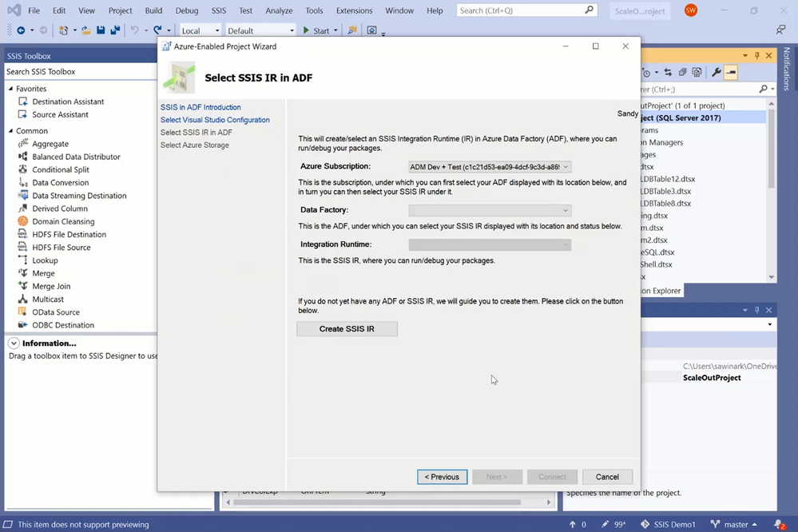Click the Create SSIS IR button
Image resolution: width=798 pixels, height=532 pixels.
point(347,329)
